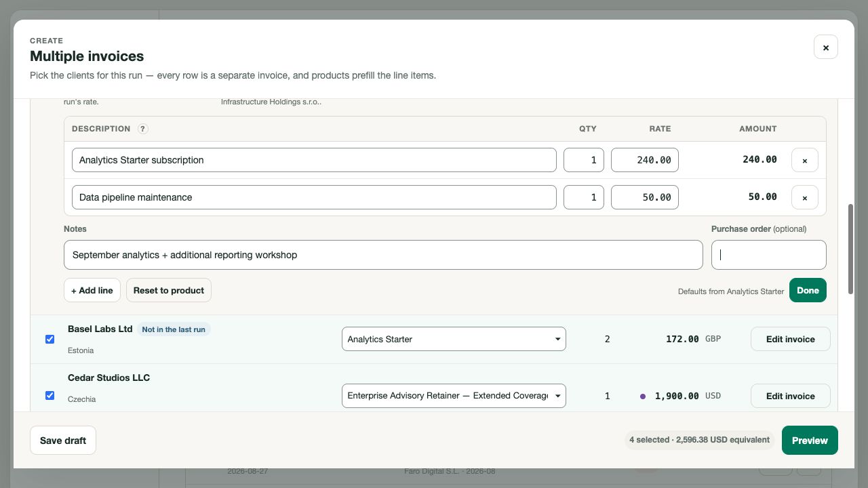Click '4 selected · 2,596.38 USD equivalent' summary

point(699,440)
